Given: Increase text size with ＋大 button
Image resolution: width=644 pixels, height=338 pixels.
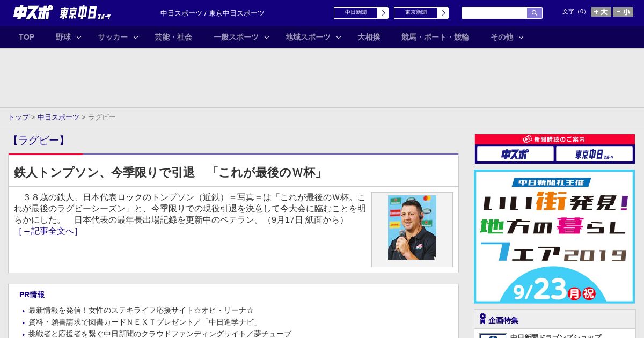Looking at the screenshot, I should point(601,12).
